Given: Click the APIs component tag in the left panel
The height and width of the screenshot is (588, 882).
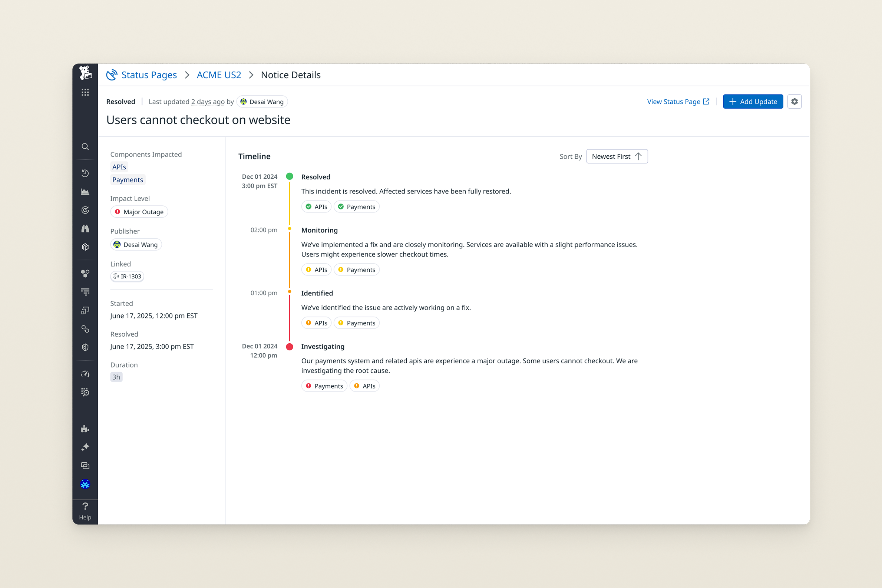Looking at the screenshot, I should [x=119, y=167].
